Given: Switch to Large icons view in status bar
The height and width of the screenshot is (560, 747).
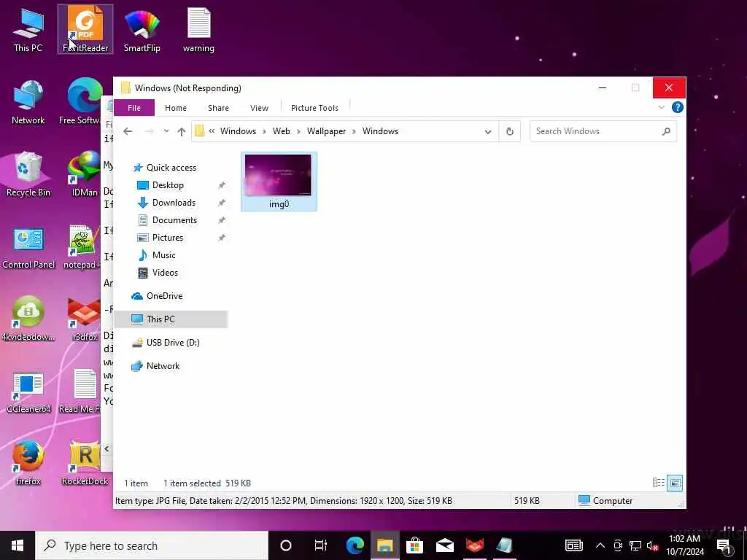Looking at the screenshot, I should click(x=675, y=483).
